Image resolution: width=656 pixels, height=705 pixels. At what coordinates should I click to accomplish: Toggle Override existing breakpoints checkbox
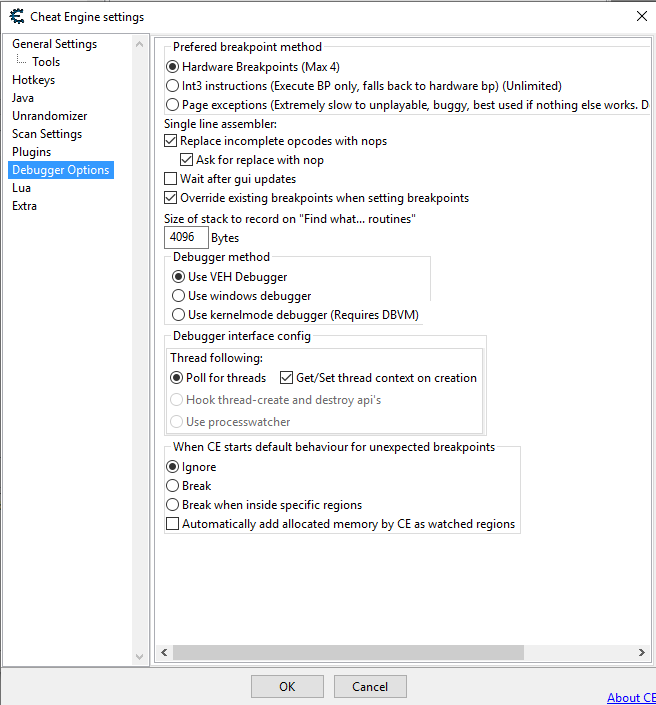tap(171, 198)
